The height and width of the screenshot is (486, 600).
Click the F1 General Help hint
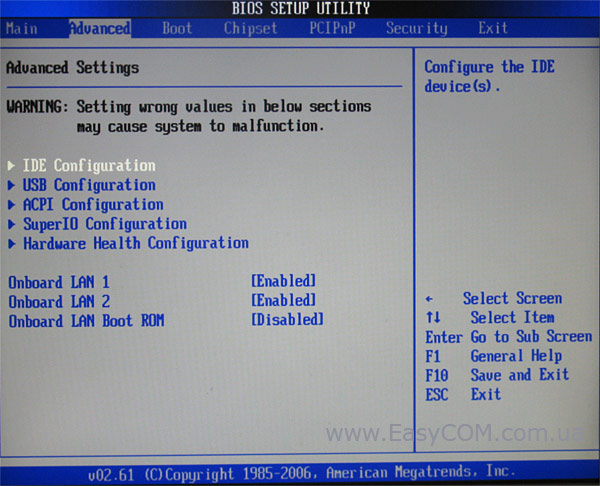[x=494, y=356]
